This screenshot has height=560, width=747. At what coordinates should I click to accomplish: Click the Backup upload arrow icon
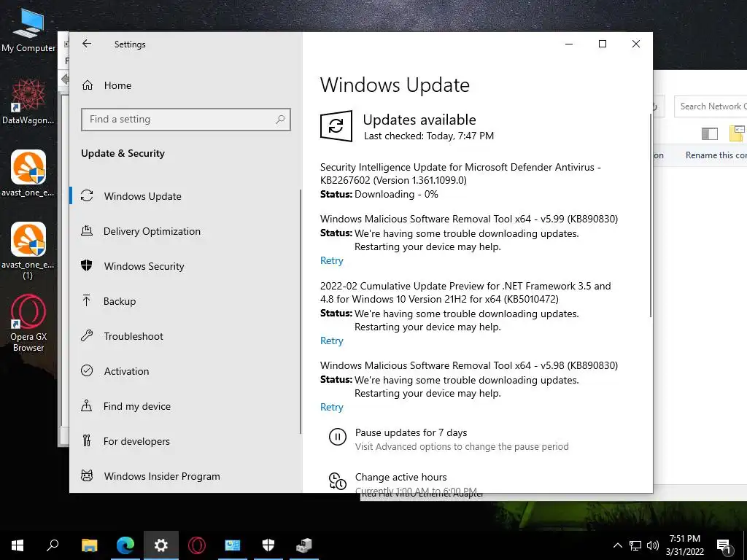click(x=87, y=300)
